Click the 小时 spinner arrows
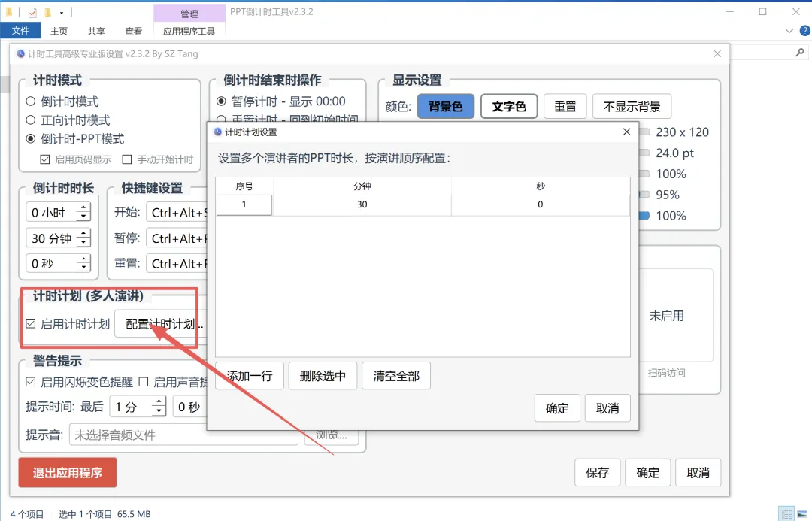The height and width of the screenshot is (521, 812). 83,212
